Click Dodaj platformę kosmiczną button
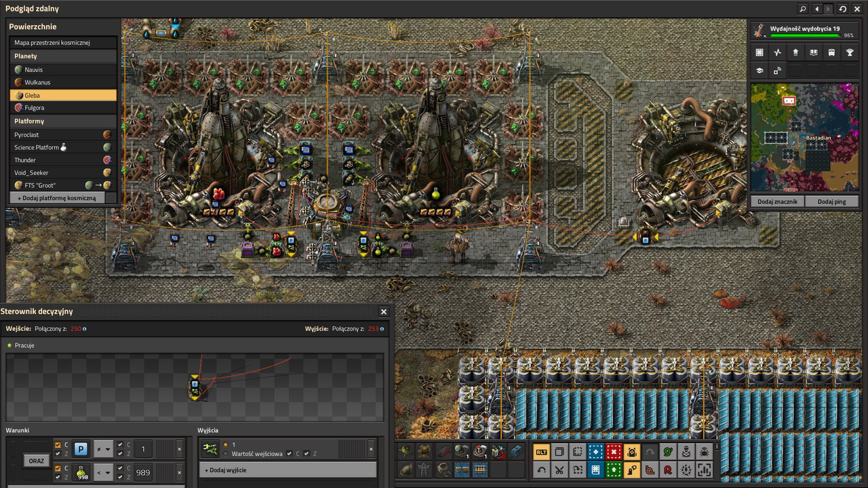Viewport: 868px width, 488px height. (57, 197)
